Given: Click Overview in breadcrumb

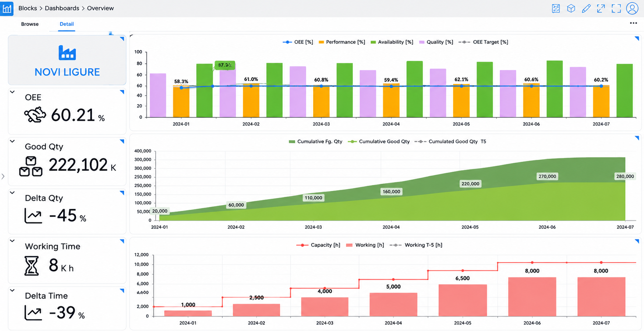Looking at the screenshot, I should pos(100,8).
